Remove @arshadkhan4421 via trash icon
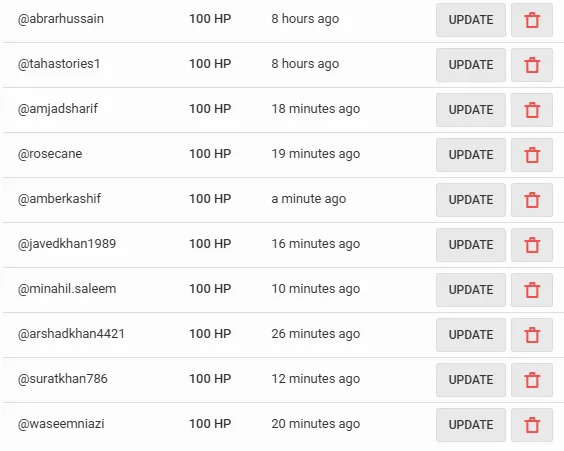 [x=532, y=334]
